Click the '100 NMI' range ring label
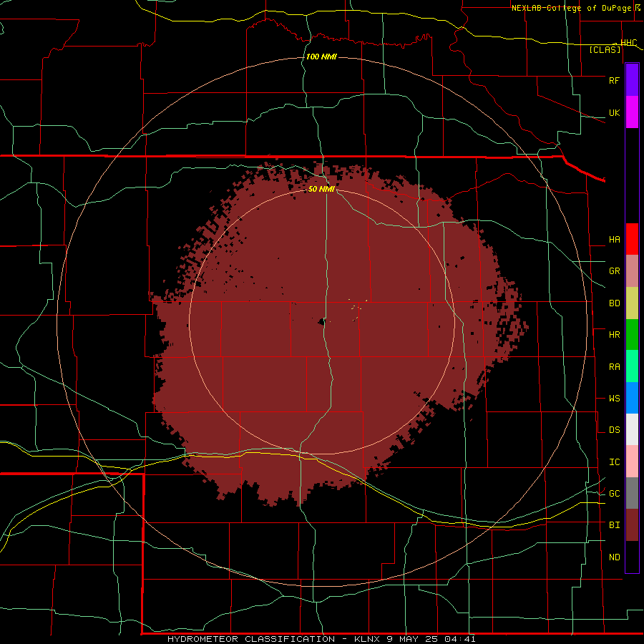Viewport: 644px width, 644px height. tap(321, 57)
